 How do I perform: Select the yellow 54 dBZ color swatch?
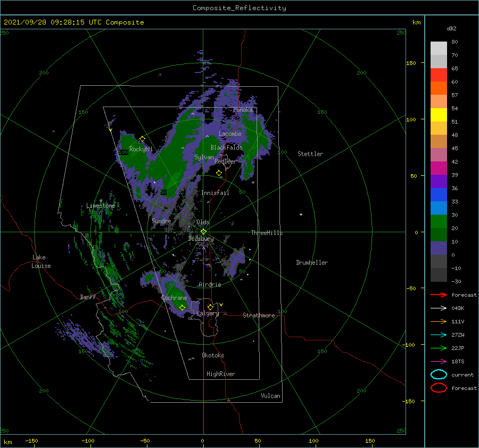point(439,115)
